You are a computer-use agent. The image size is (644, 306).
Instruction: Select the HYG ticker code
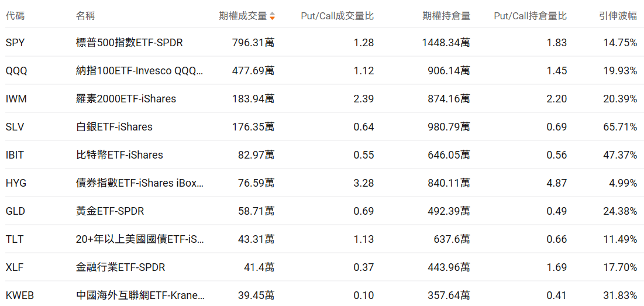16,183
